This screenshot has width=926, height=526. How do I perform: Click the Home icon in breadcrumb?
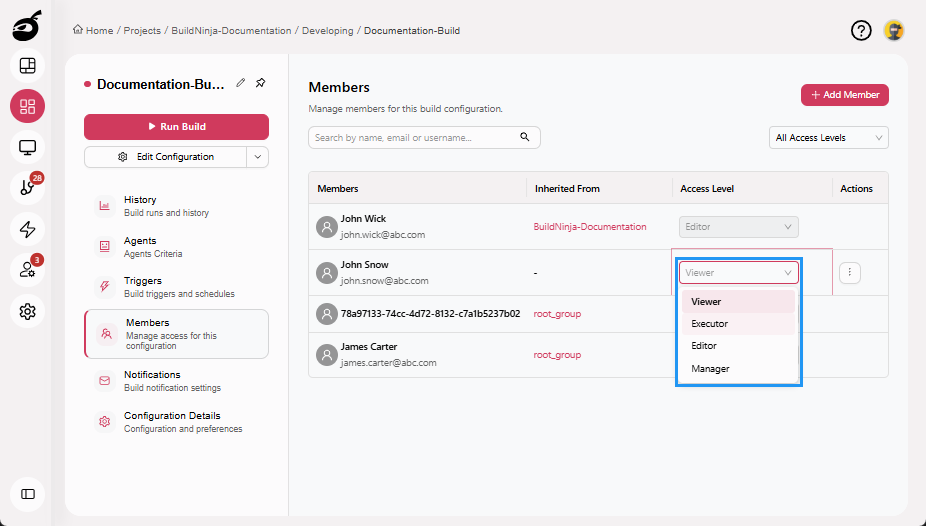[78, 30]
